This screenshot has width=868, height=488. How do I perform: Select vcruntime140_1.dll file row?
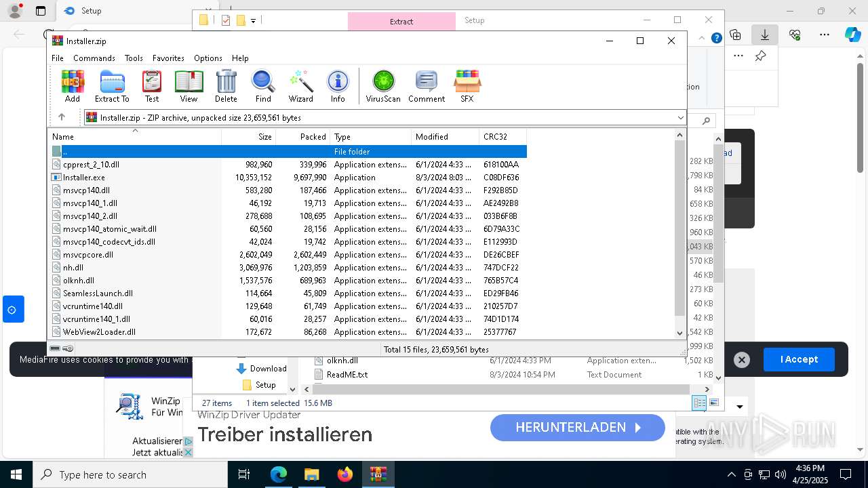[288, 319]
